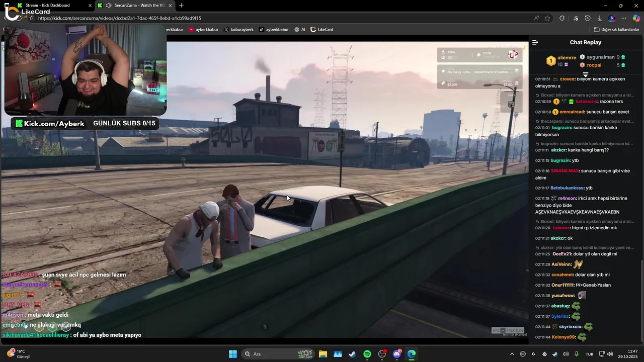Screen dimensions: 644x362
Task: Click the akzkcr username at 02:11:11
Action: pos(558,150)
